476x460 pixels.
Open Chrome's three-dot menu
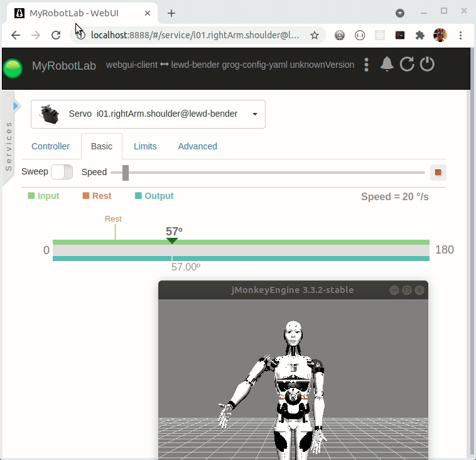[460, 35]
